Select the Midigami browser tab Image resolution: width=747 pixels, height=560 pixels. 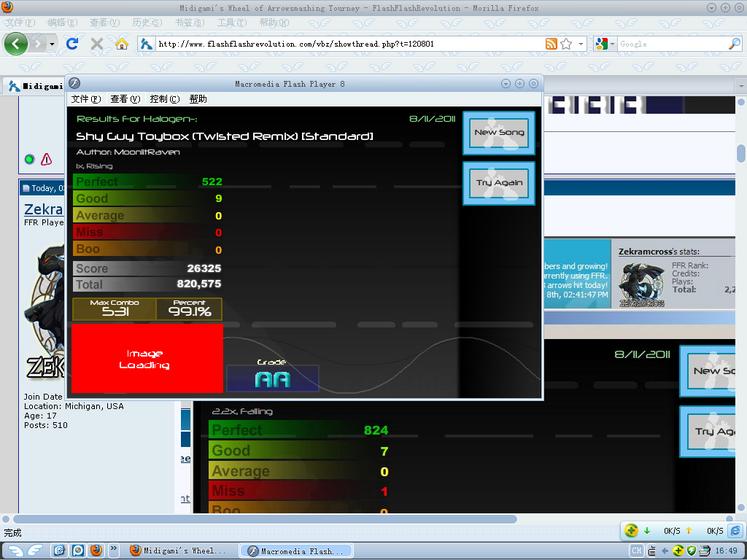(x=35, y=86)
